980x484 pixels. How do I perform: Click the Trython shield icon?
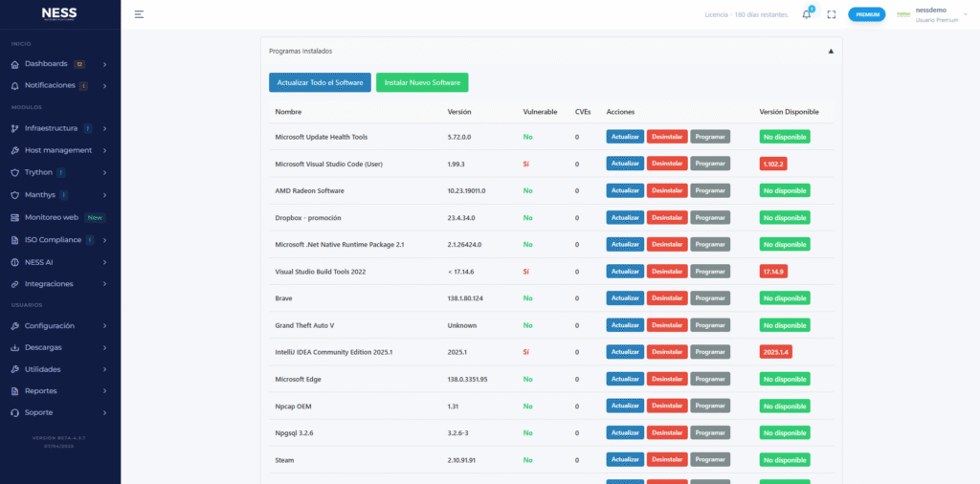[15, 172]
